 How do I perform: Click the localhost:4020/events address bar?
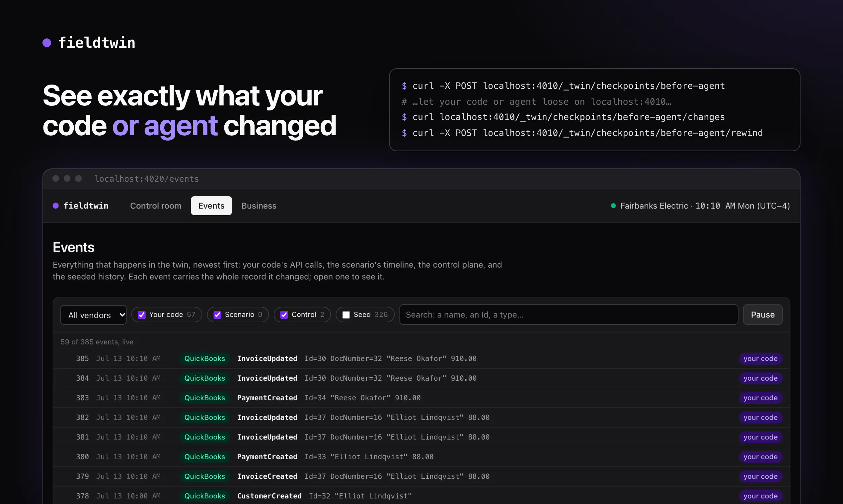147,179
